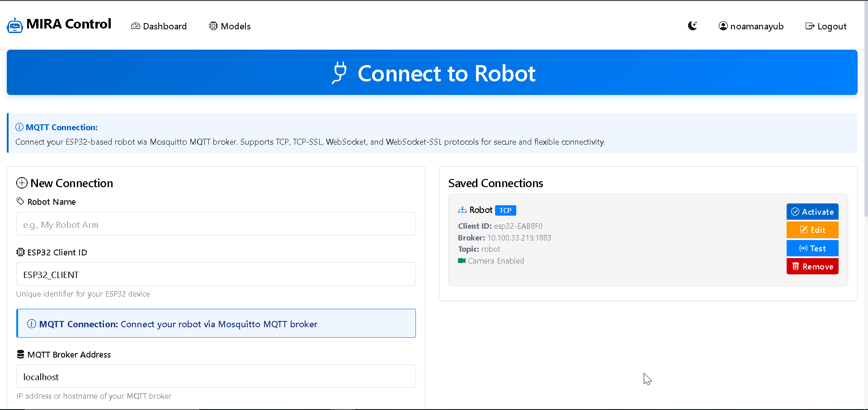The height and width of the screenshot is (410, 868).
Task: Click the database icon beside MQTT Broker Address
Action: [20, 354]
